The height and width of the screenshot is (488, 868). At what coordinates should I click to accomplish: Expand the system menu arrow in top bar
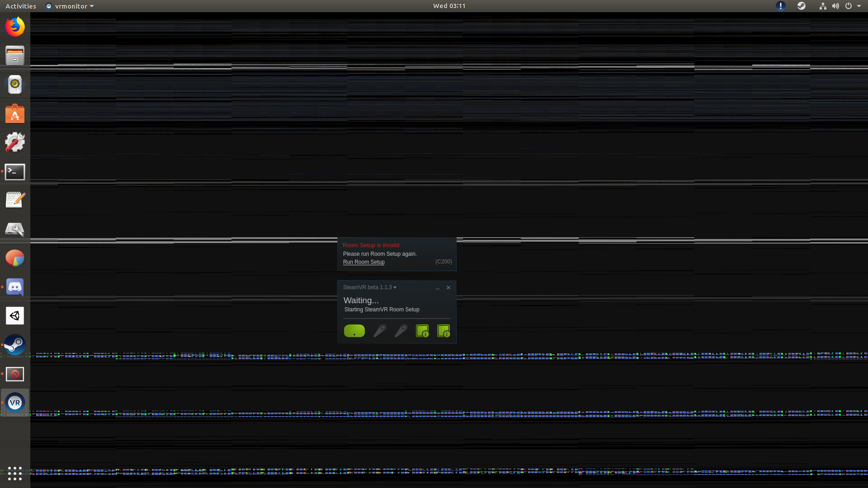859,6
